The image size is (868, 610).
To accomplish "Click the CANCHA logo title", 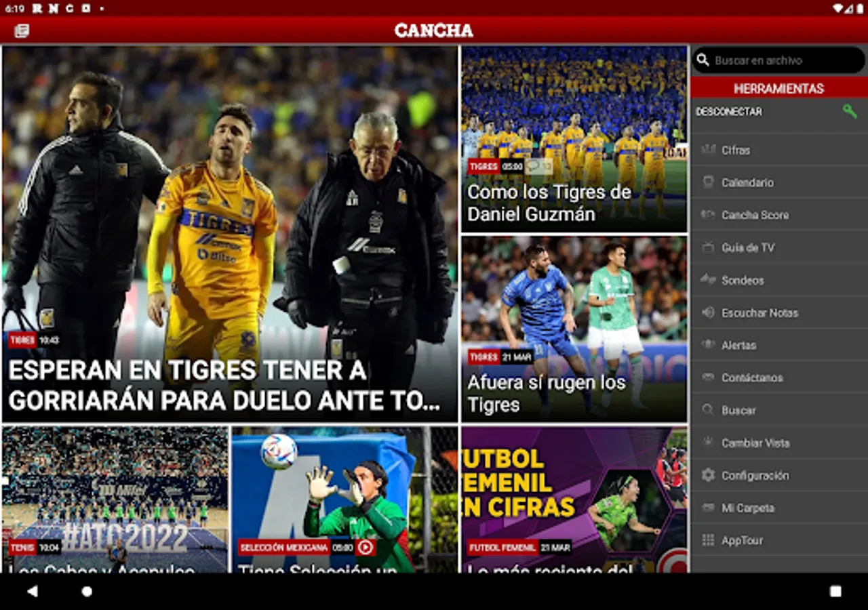I will (x=434, y=30).
